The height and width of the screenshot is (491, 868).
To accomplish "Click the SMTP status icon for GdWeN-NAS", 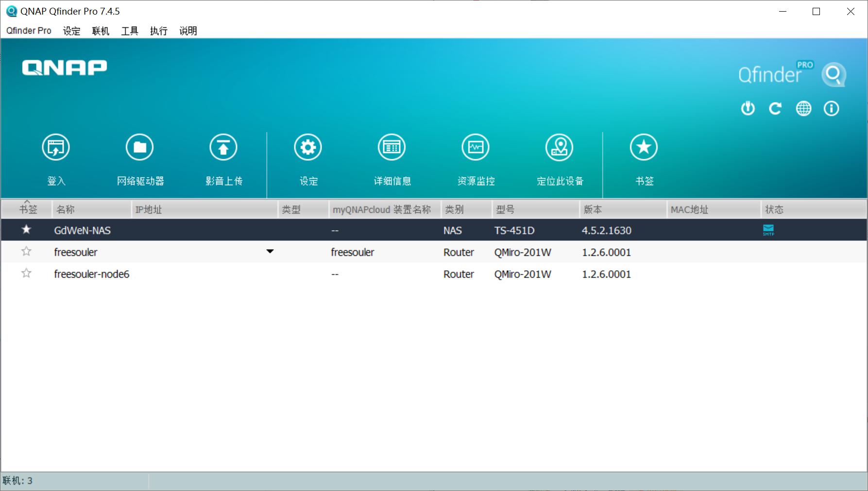I will pyautogui.click(x=768, y=230).
